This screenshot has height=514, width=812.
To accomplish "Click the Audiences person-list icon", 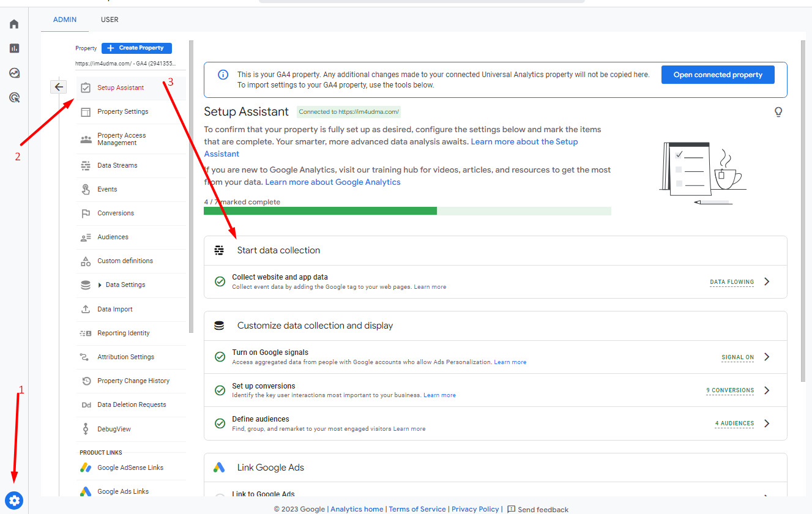I will pyautogui.click(x=86, y=237).
